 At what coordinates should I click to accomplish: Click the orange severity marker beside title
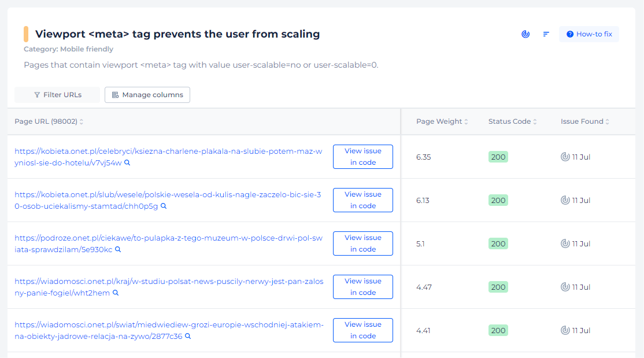(26, 34)
